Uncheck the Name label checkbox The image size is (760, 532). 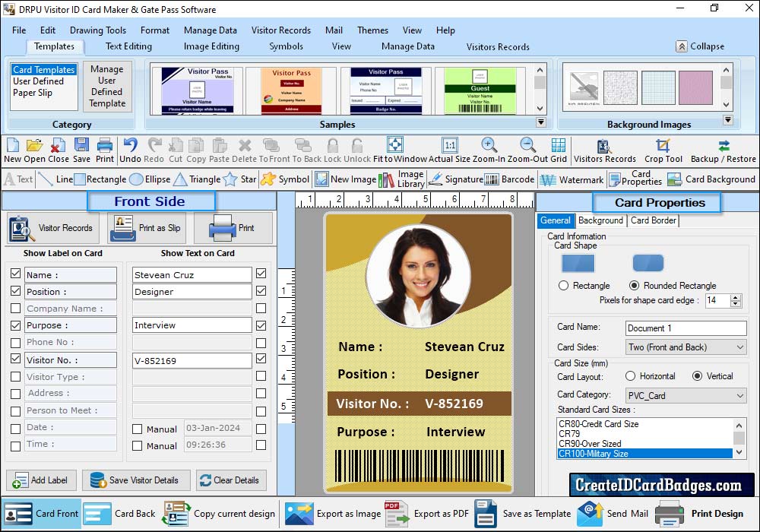pos(15,274)
